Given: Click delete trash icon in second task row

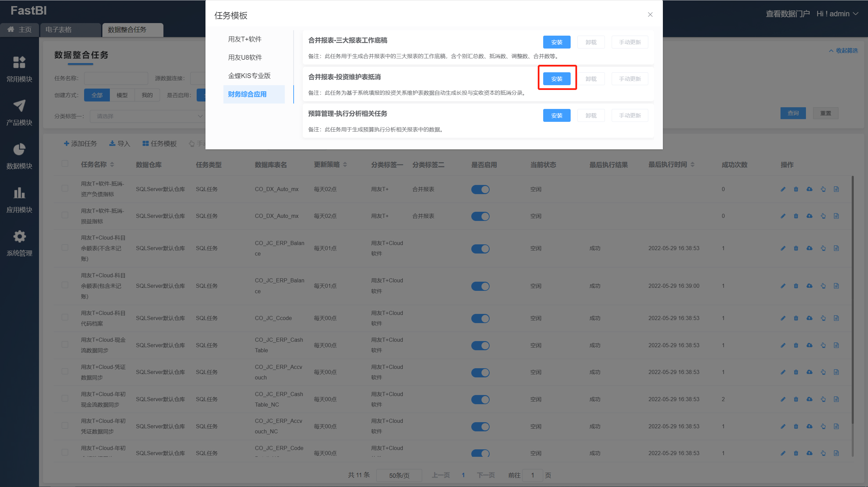Looking at the screenshot, I should (x=796, y=216).
